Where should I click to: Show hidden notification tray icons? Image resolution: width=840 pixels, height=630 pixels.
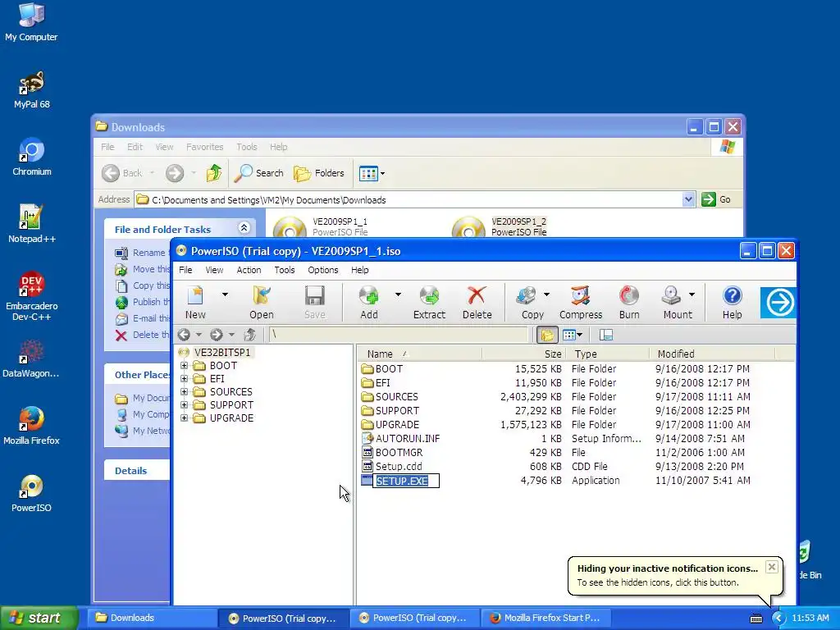click(778, 619)
